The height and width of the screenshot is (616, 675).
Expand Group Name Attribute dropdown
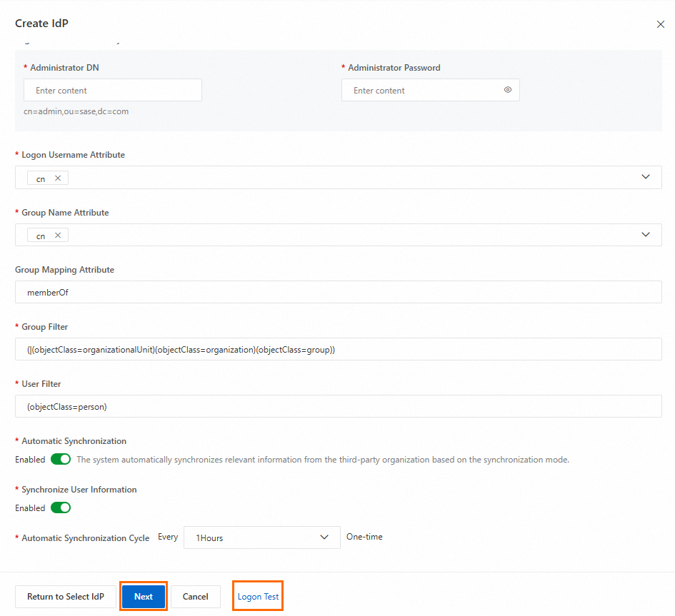pos(645,234)
